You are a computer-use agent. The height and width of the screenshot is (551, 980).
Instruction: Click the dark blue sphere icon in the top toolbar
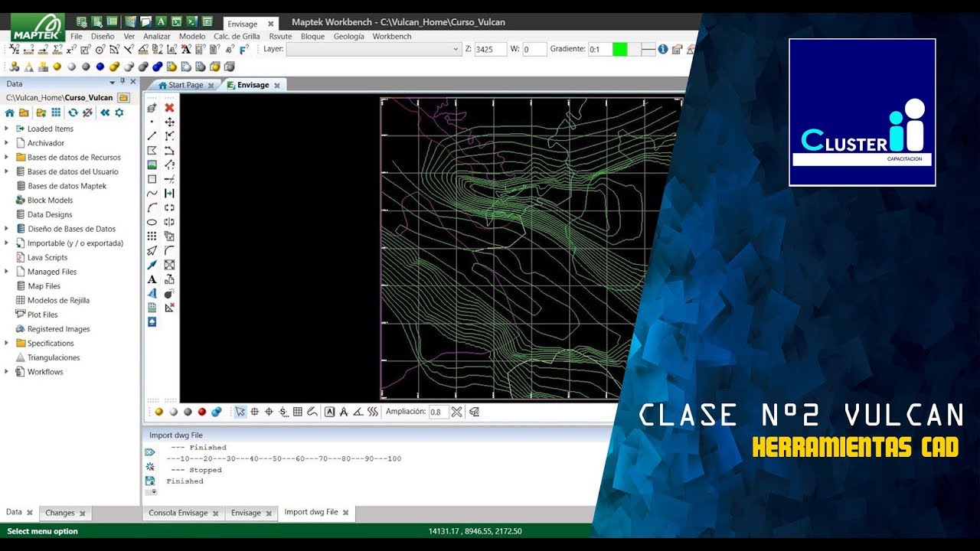[x=100, y=67]
